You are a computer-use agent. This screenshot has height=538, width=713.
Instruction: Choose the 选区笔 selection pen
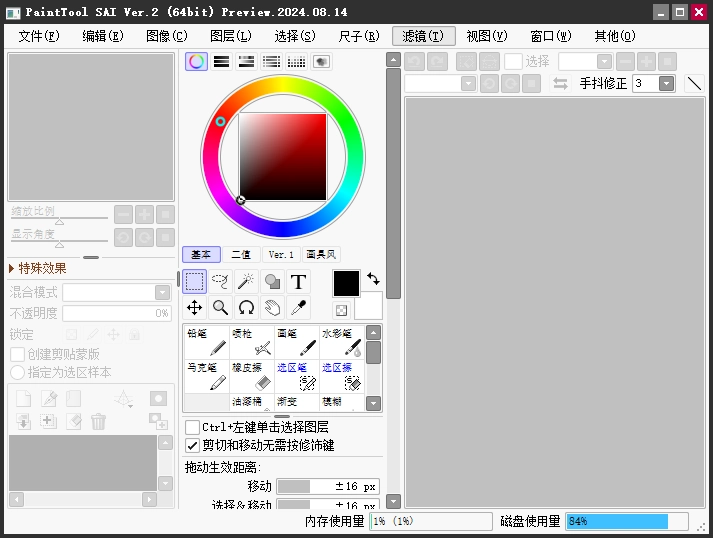click(x=297, y=377)
